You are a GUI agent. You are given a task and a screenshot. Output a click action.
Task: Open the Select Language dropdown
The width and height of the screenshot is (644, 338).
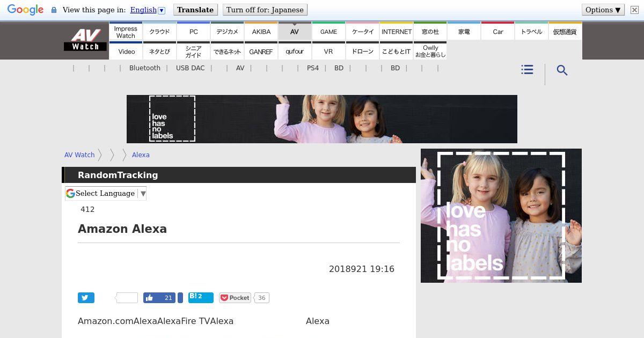(x=106, y=194)
